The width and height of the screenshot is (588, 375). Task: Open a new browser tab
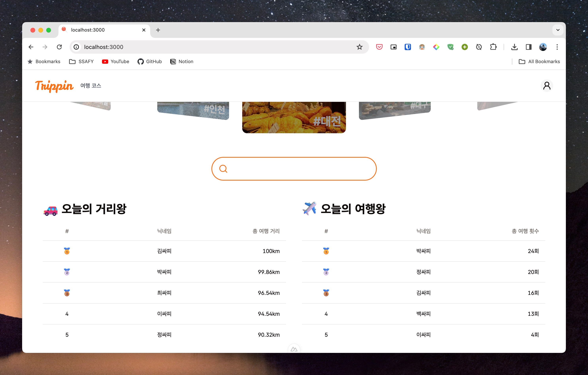158,30
